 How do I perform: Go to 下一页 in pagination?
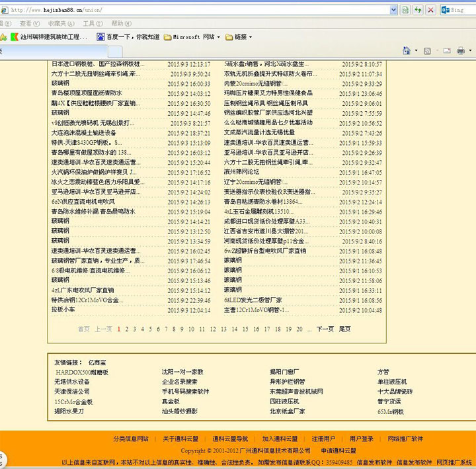(325, 329)
